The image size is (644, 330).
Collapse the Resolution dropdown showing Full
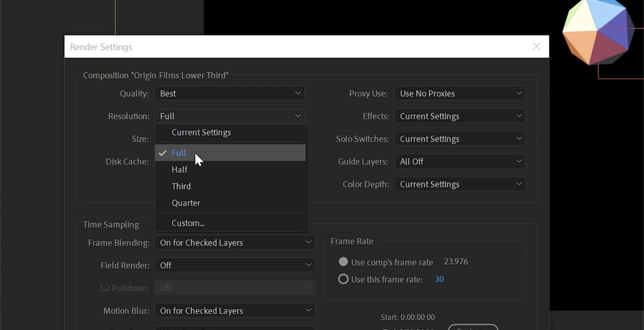point(230,116)
